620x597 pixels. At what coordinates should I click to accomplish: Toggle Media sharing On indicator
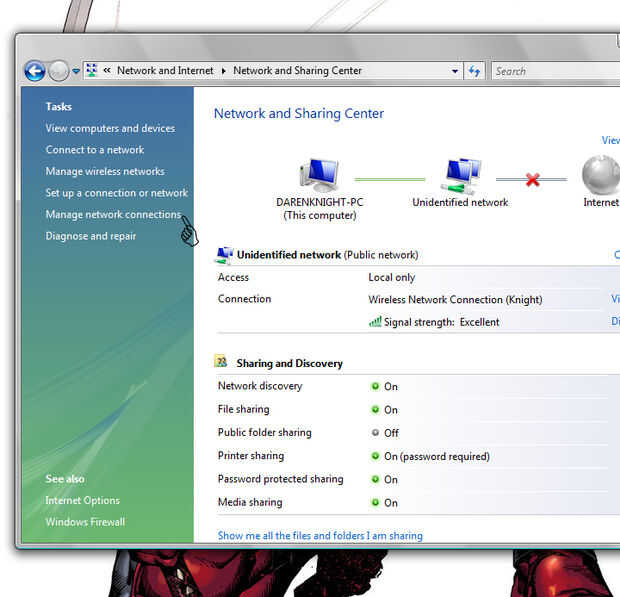coord(375,503)
